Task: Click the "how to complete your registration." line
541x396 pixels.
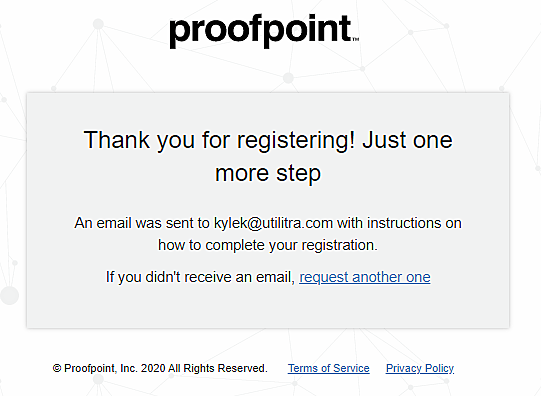Action: pyautogui.click(x=268, y=245)
